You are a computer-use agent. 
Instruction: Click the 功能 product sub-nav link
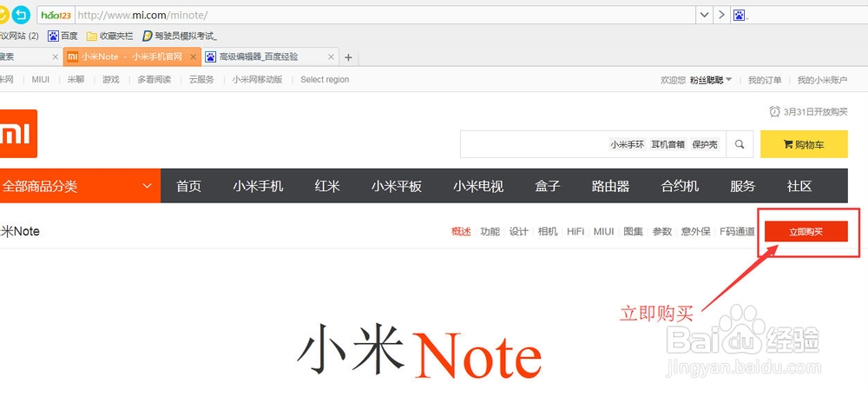[x=490, y=231]
